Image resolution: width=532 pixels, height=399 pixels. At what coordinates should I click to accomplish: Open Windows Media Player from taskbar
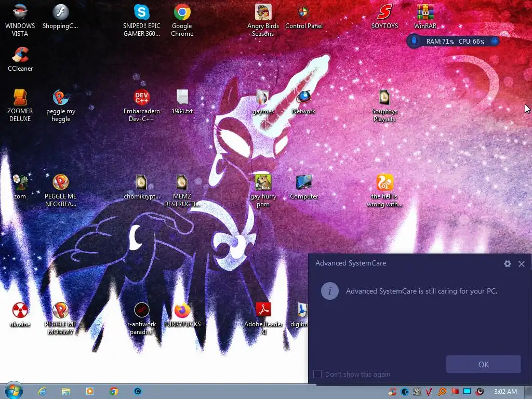[90, 391]
